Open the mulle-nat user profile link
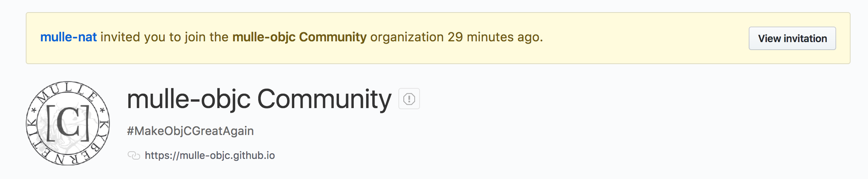Screen dimensions: 868x179 pos(69,37)
